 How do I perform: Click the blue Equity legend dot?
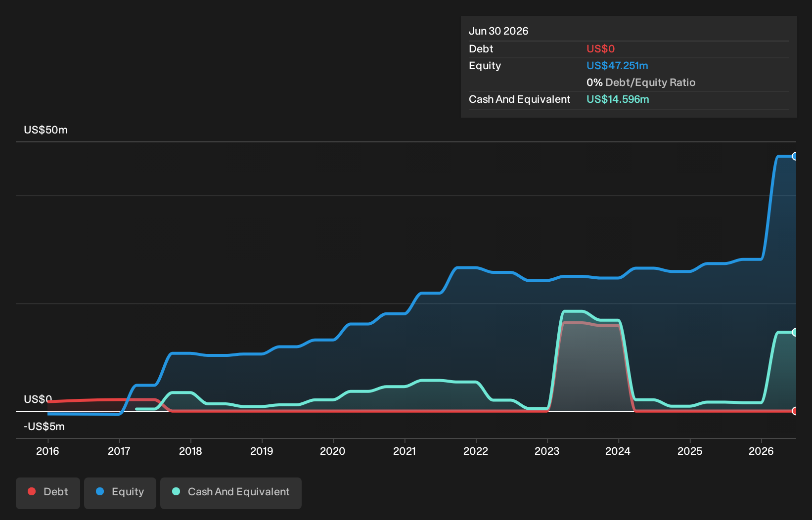click(100, 491)
